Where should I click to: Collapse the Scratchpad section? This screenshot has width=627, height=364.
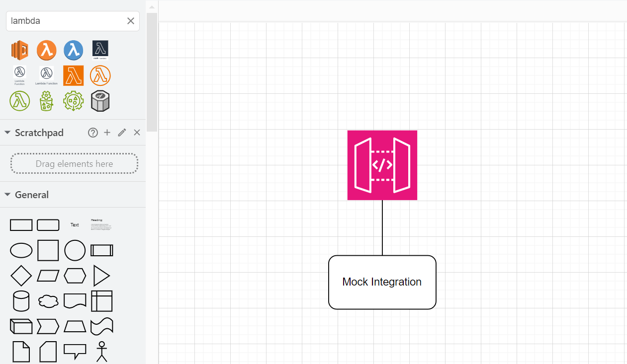[x=7, y=133]
